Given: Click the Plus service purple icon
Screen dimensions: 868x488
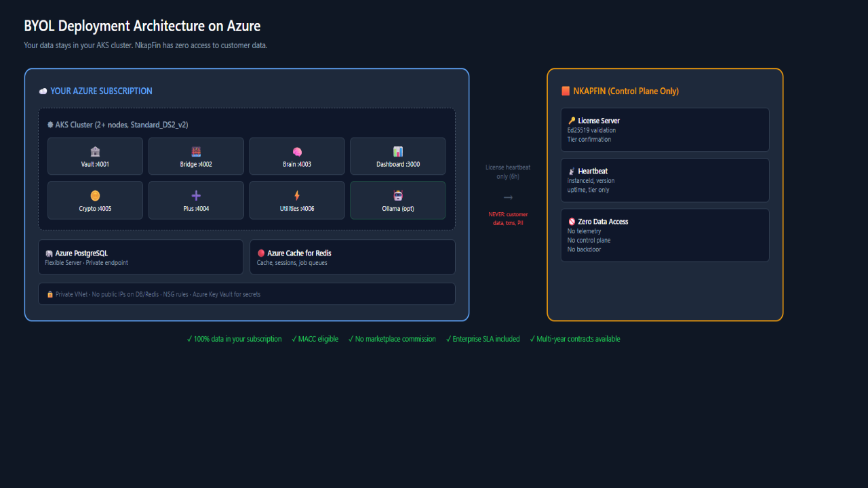Looking at the screenshot, I should [x=196, y=196].
